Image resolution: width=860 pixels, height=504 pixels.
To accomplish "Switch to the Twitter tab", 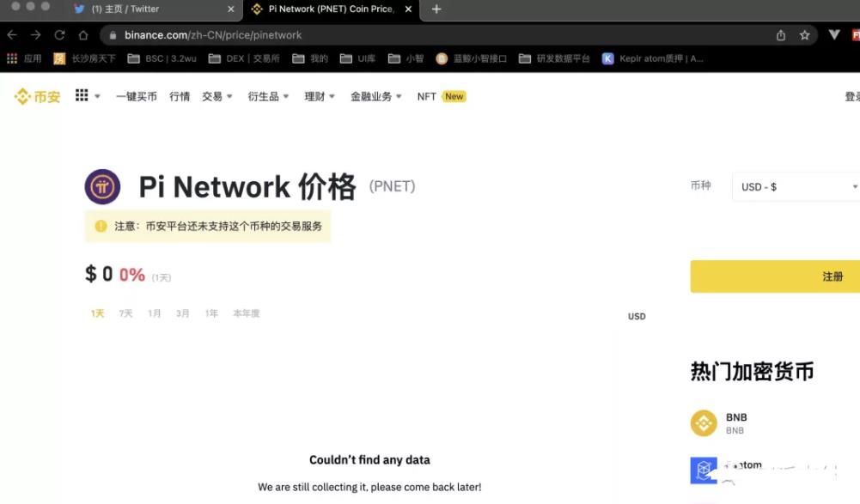I will [x=154, y=9].
